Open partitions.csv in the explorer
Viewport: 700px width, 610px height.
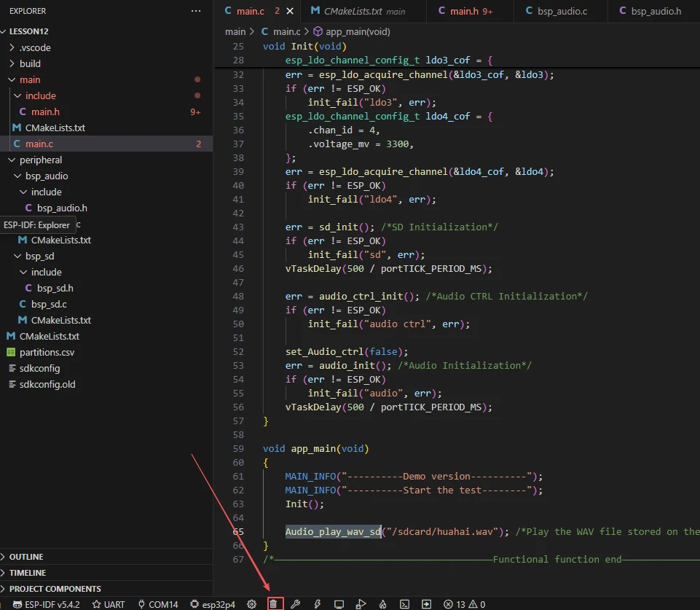[47, 352]
